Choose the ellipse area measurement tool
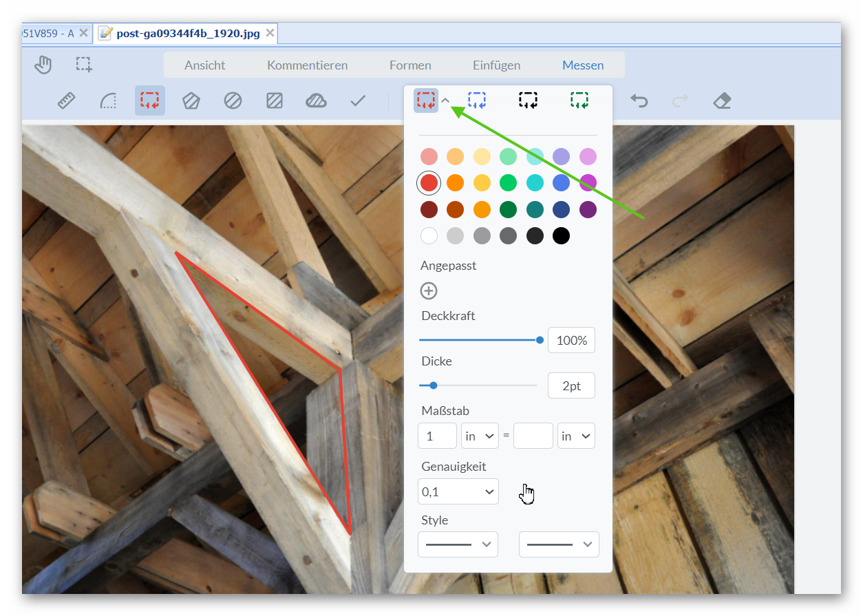Screen dimensions: 863x616 tap(233, 101)
